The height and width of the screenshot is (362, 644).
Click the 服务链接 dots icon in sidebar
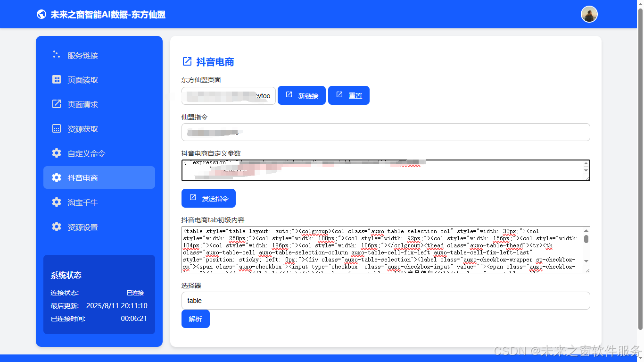(x=57, y=55)
